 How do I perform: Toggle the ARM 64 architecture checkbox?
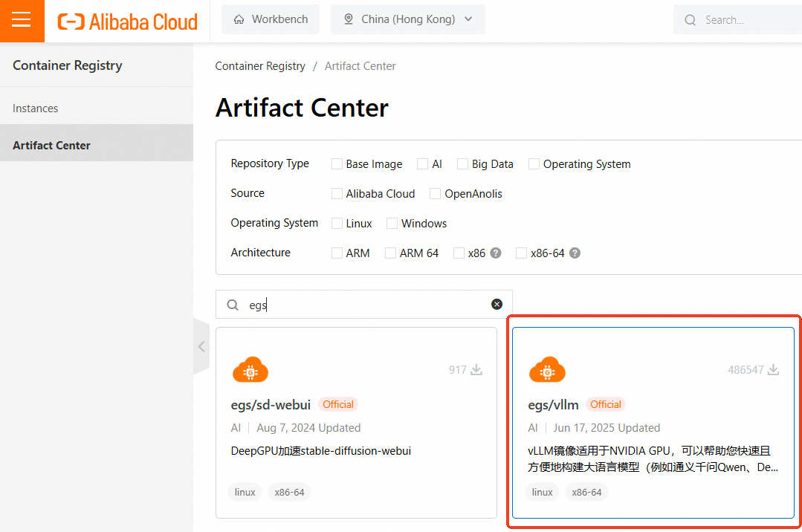(x=391, y=253)
